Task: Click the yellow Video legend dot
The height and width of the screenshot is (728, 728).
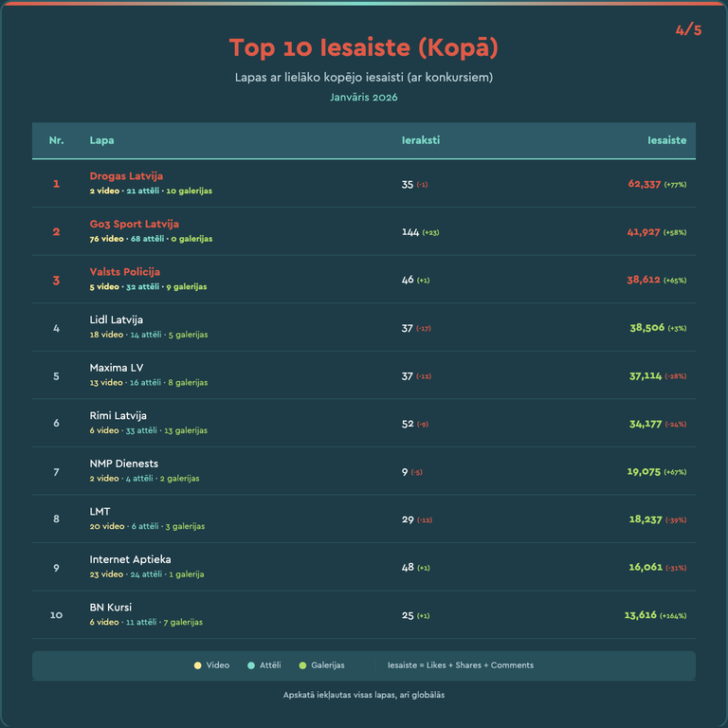Action: 197,665
